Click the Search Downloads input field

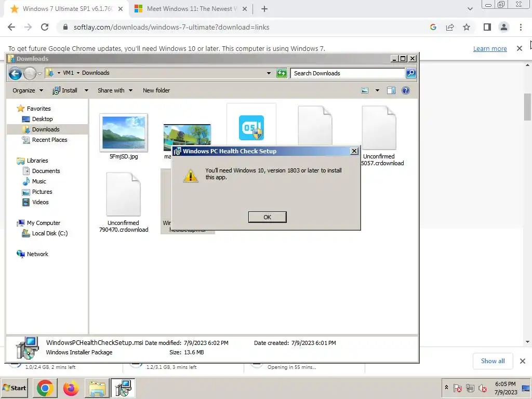348,73
